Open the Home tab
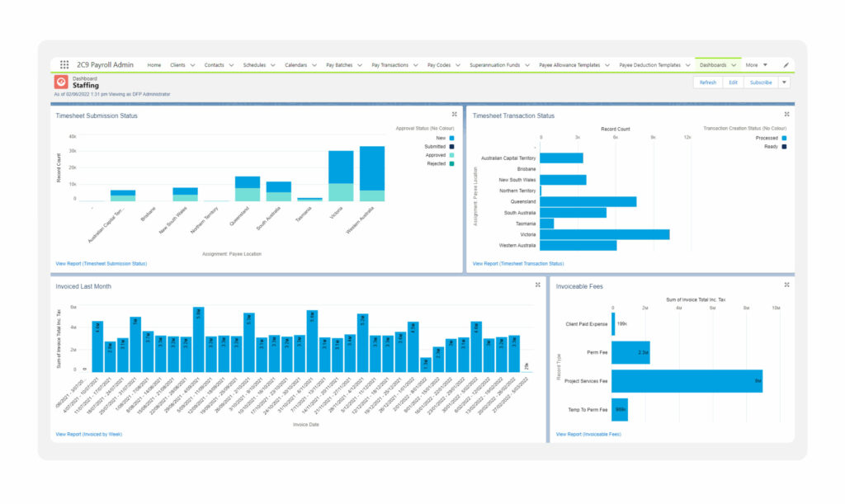 pyautogui.click(x=154, y=65)
